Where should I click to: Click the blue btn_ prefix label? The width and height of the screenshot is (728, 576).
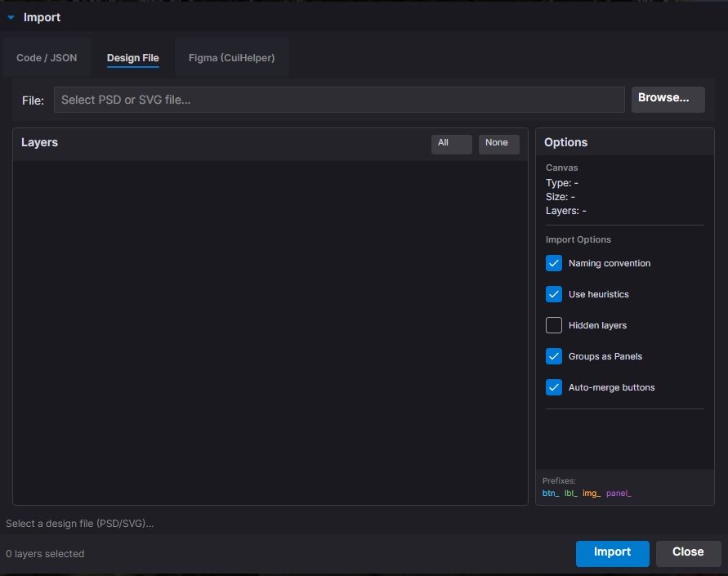coord(551,493)
